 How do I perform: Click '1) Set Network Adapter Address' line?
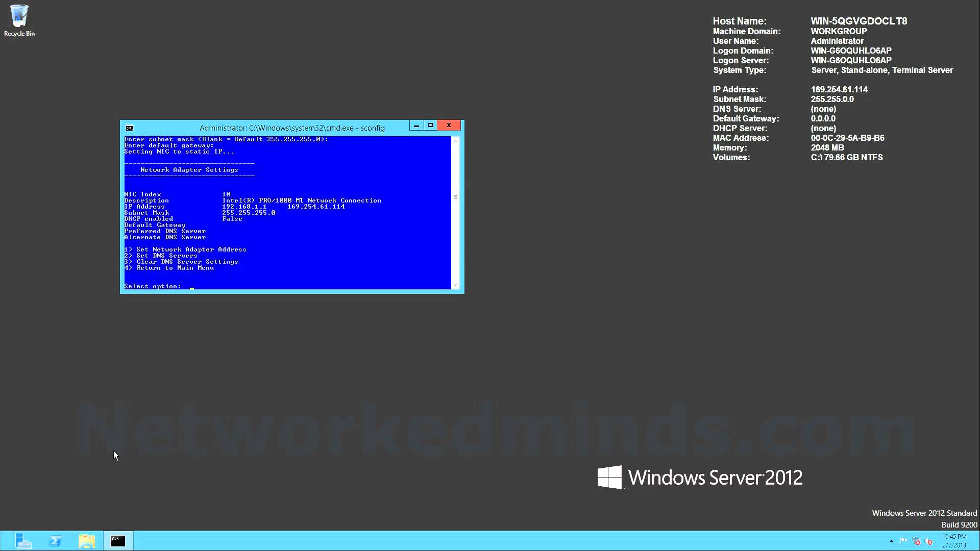185,249
